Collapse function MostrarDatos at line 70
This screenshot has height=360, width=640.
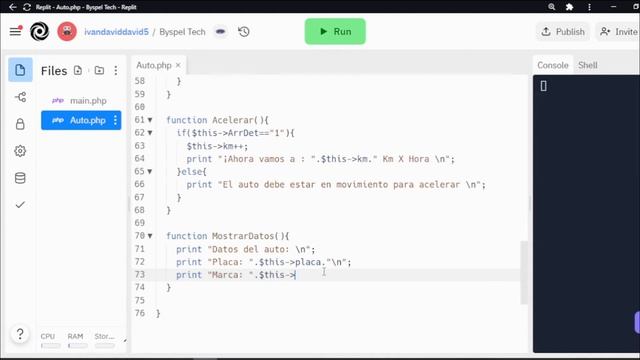click(150, 236)
